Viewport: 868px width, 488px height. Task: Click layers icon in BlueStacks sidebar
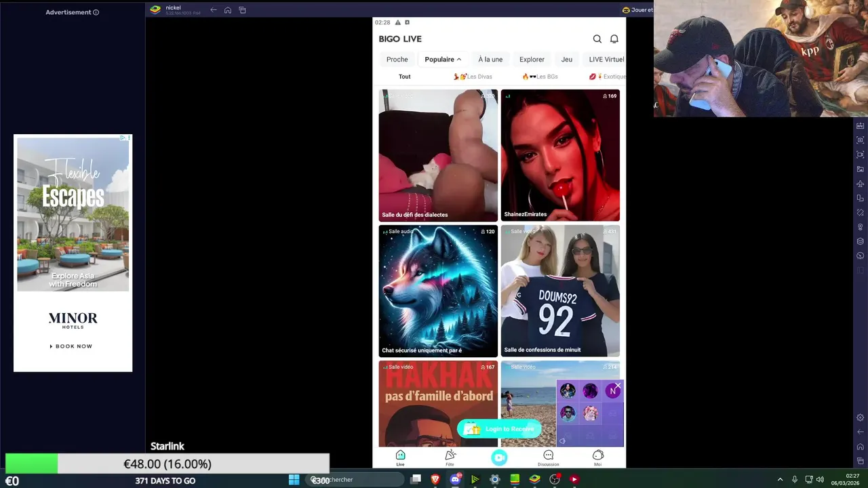point(861,241)
